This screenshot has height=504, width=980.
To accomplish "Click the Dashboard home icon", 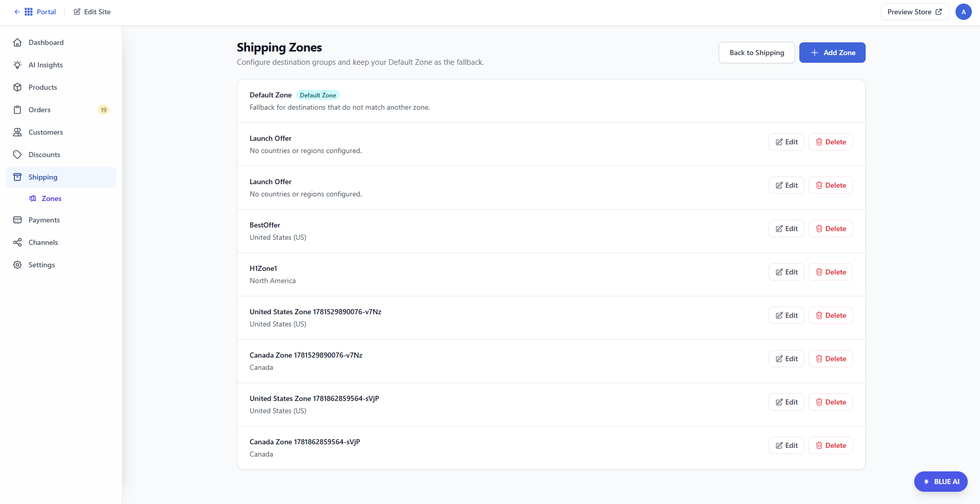I will coord(17,42).
